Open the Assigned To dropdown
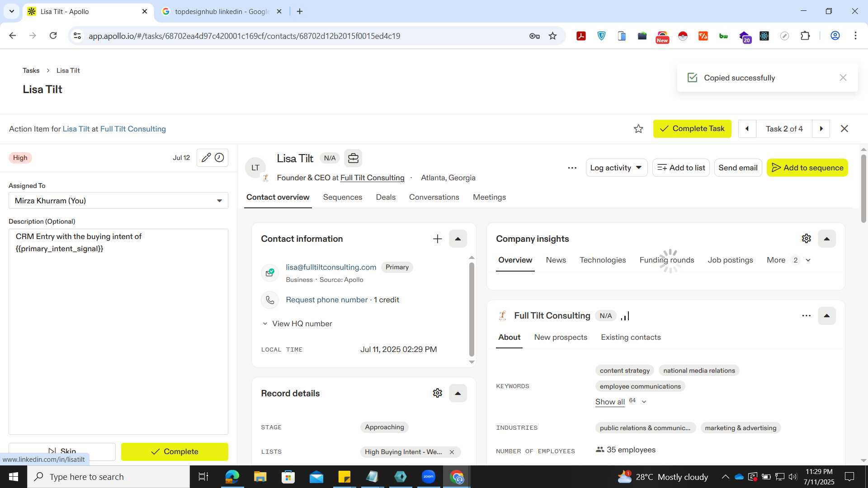Image resolution: width=868 pixels, height=488 pixels. click(118, 201)
